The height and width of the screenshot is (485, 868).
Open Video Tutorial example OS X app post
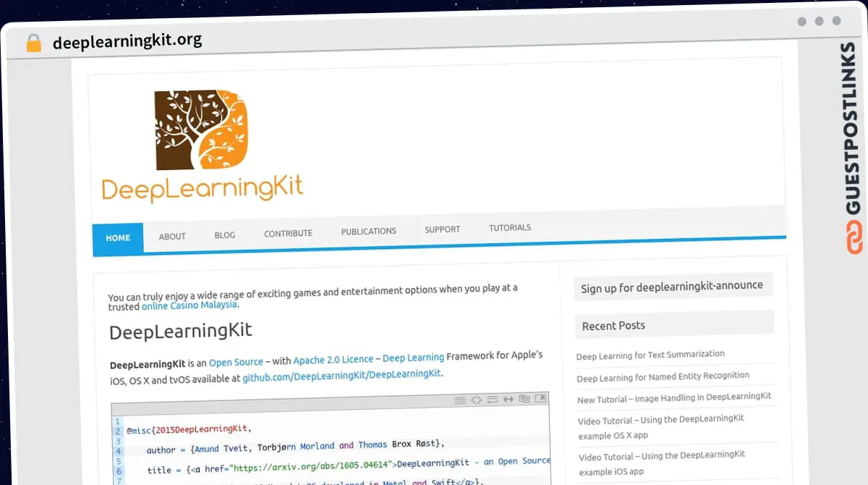[661, 426]
